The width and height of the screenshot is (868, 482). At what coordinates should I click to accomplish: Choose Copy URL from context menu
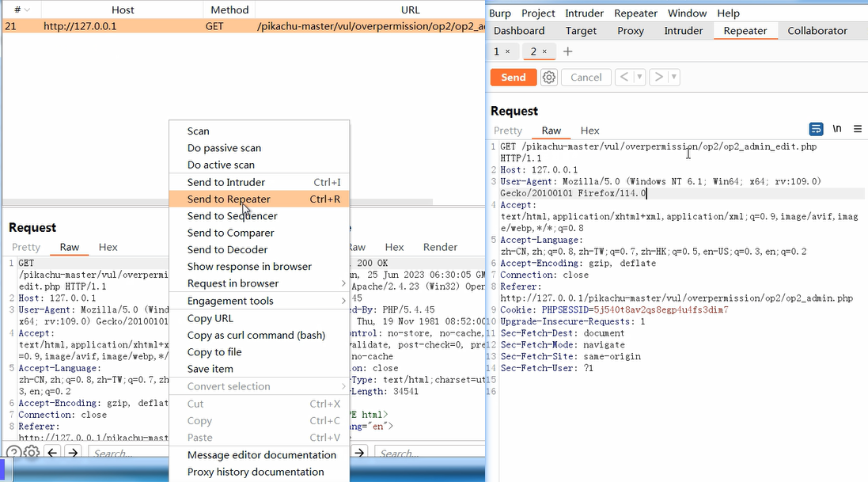(x=259, y=318)
